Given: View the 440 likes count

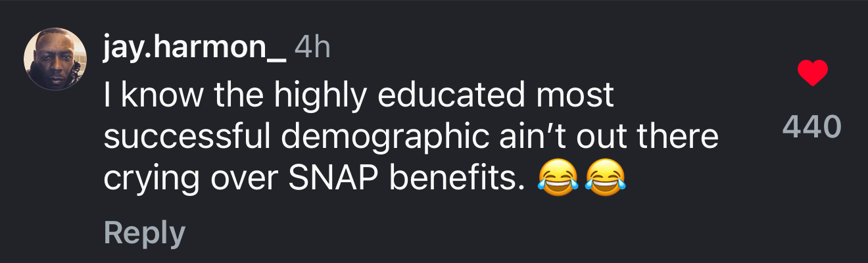Looking at the screenshot, I should 812,127.
